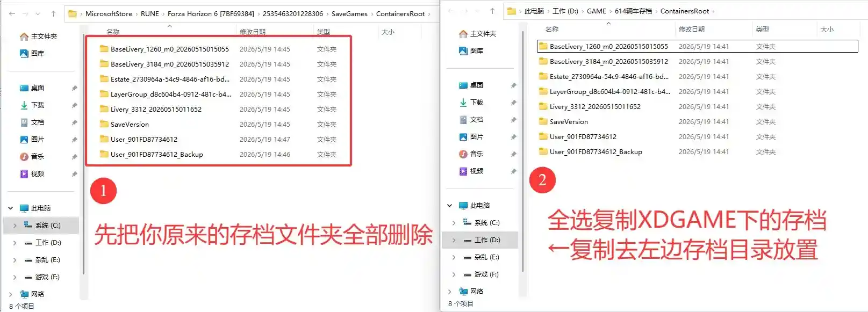Go to 桌面 desktop in left window sidebar

tap(32, 88)
